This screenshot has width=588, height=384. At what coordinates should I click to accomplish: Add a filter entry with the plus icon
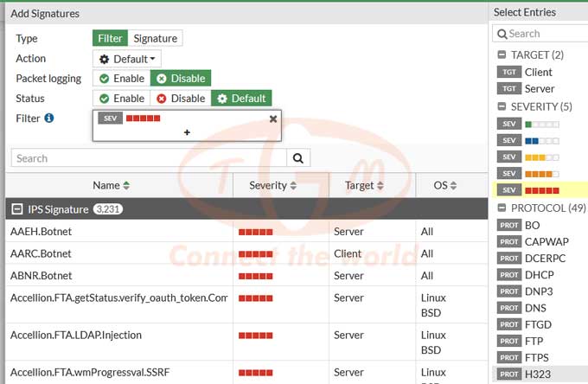[187, 132]
